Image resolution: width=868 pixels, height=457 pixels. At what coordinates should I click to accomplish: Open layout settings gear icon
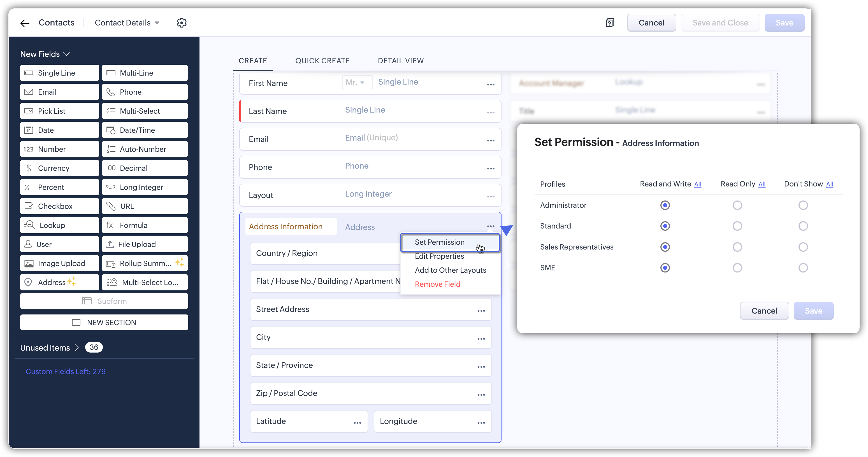[182, 23]
